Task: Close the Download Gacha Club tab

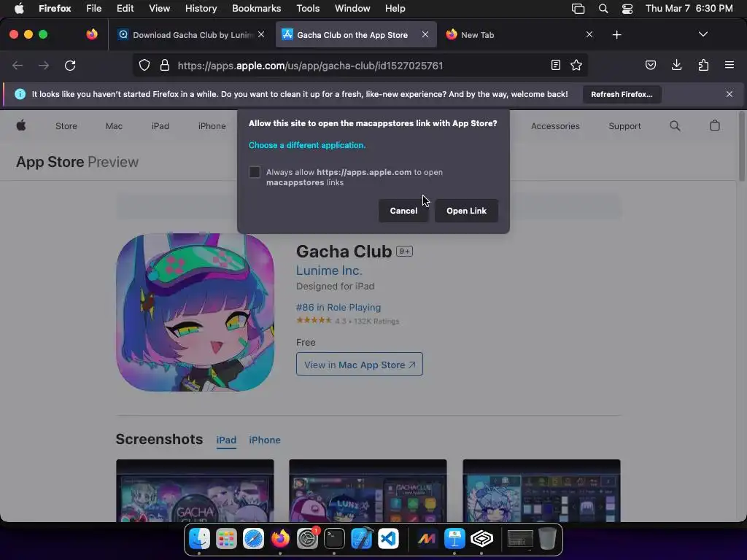Action: click(x=261, y=34)
